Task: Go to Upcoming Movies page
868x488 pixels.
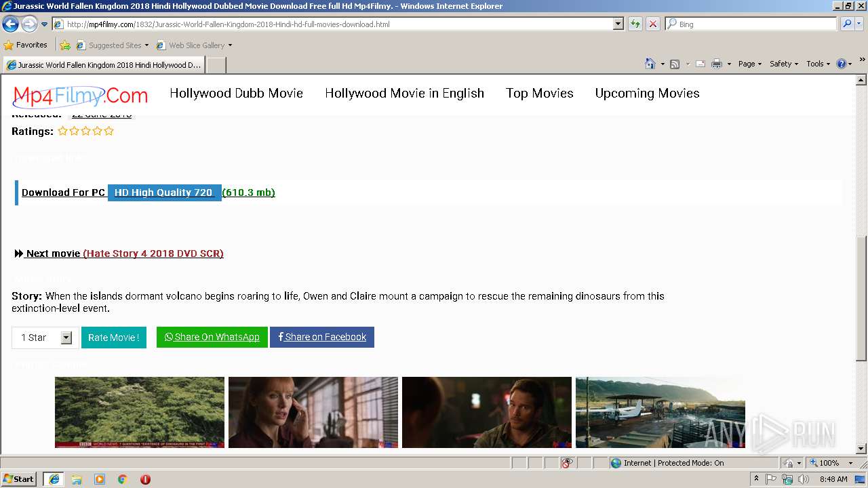Action: [647, 94]
